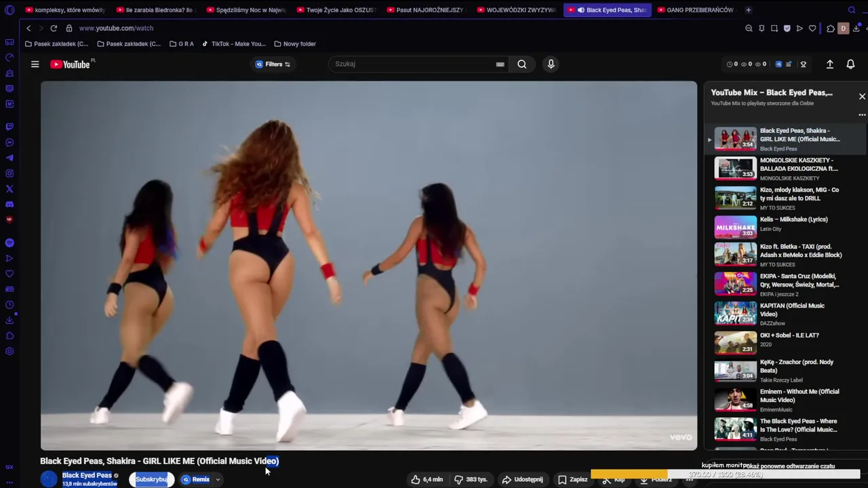Switch to the 'GANG PRZEBIERAŃCÓW' tab
Image resolution: width=868 pixels, height=488 pixels.
696,10
